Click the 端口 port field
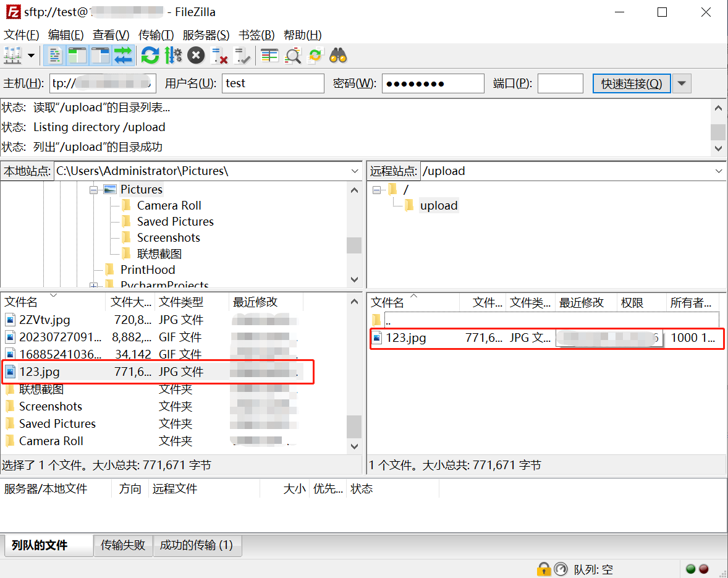Screen dimensions: 728x578 (561, 83)
